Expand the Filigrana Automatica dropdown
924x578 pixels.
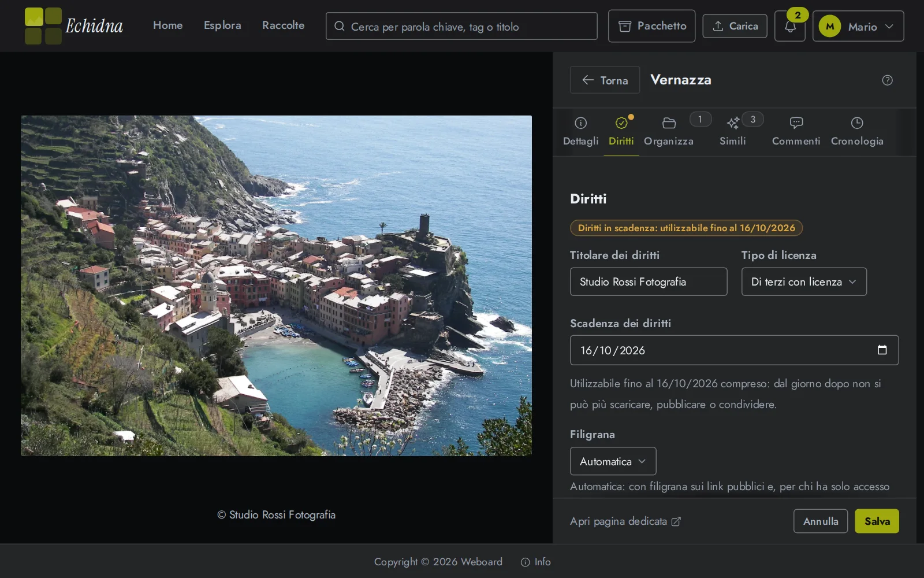tap(613, 461)
